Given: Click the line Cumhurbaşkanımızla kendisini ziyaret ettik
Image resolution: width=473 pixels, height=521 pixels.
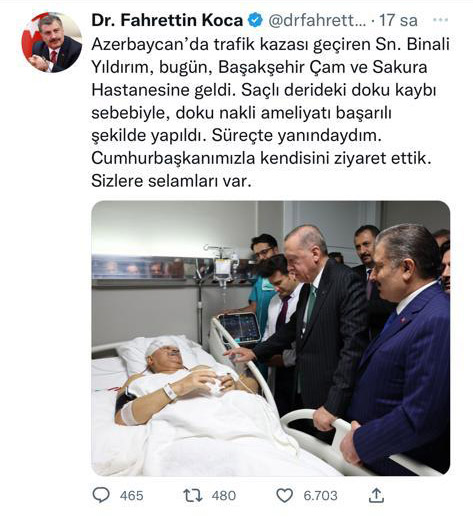Looking at the screenshot, I should pyautogui.click(x=261, y=158).
